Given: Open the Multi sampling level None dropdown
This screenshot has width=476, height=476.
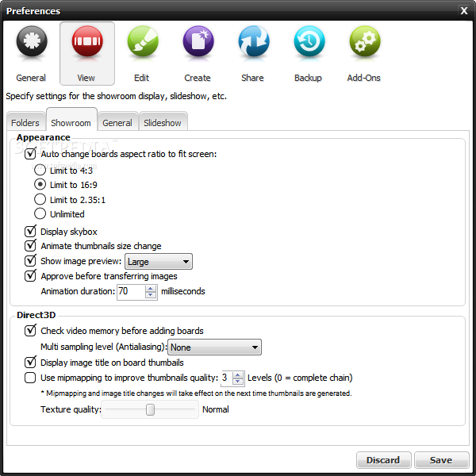Looking at the screenshot, I should (214, 347).
